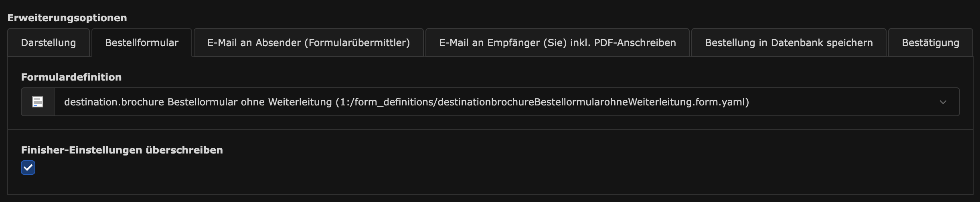980x202 pixels.
Task: Go to Bestellung in Datenbank speichern tab
Action: pyautogui.click(x=789, y=42)
